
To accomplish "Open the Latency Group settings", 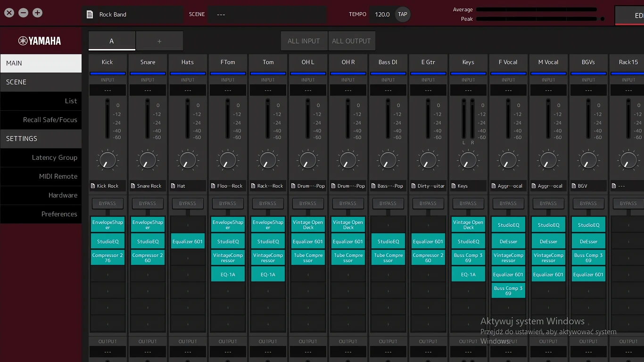I will coord(41,157).
